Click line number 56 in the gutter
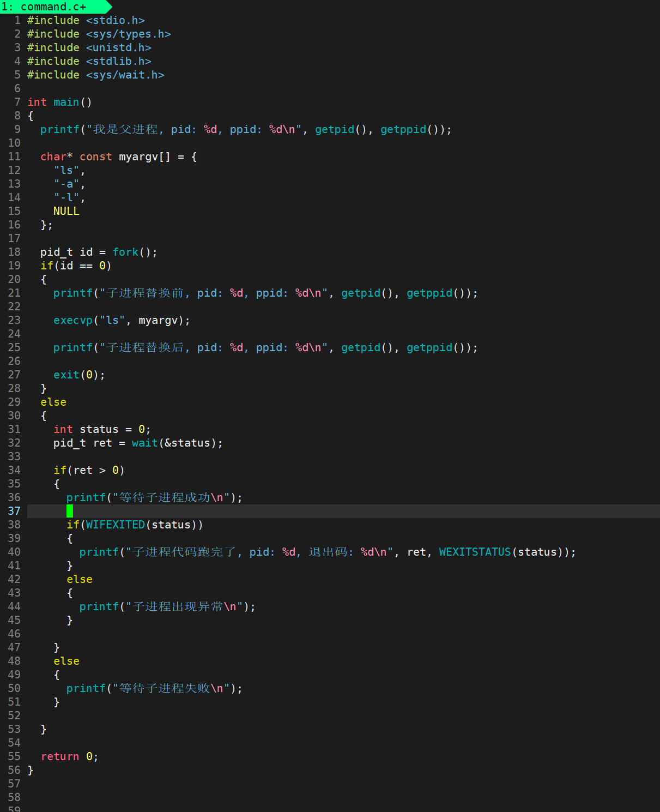This screenshot has height=812, width=660. 14,770
